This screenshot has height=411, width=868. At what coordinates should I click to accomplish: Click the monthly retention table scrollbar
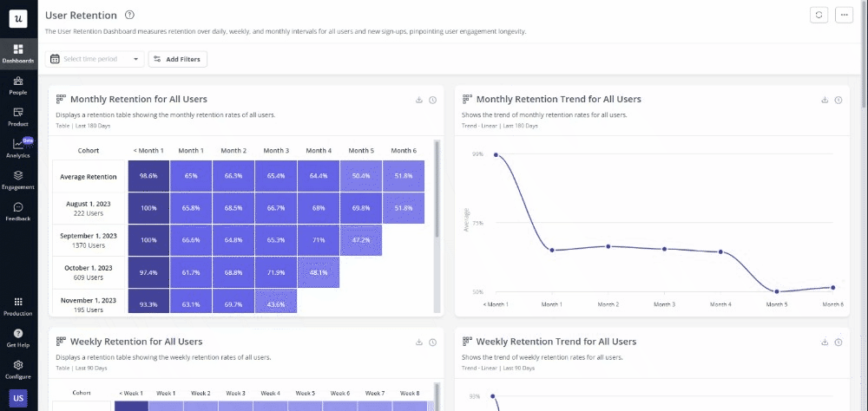(437, 191)
